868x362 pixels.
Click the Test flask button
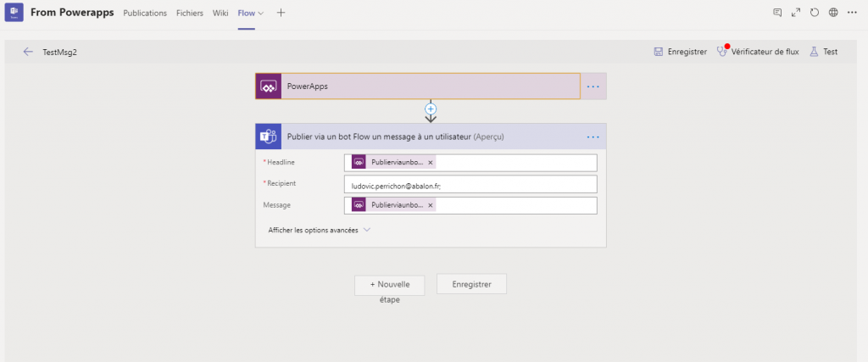tap(824, 52)
